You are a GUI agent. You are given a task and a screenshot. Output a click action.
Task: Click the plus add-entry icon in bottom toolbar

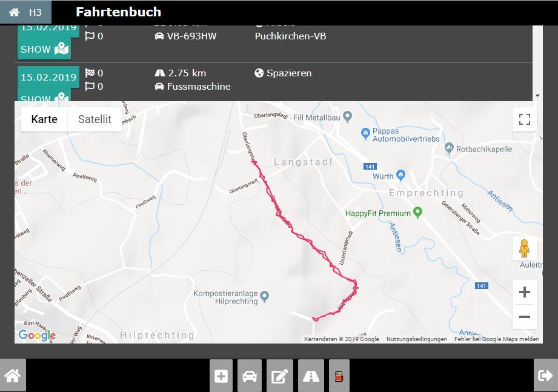(221, 376)
